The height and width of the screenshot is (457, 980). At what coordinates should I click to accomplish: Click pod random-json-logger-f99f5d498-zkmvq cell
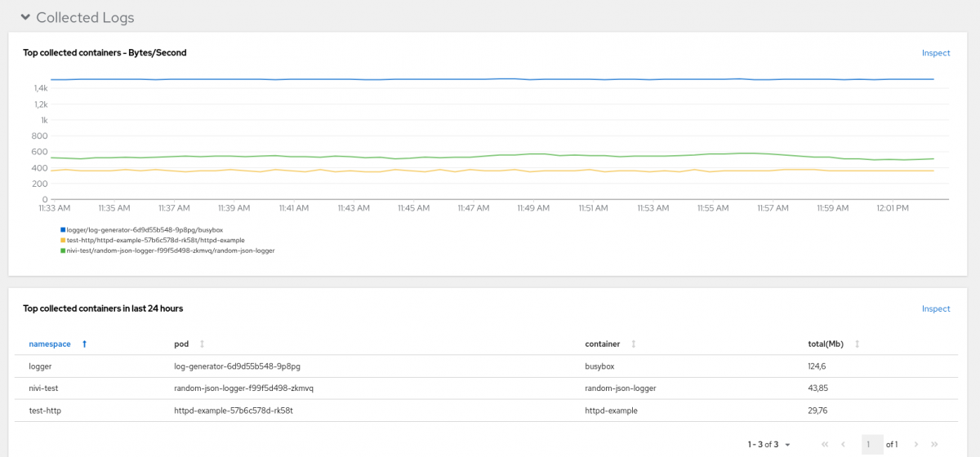tap(243, 388)
